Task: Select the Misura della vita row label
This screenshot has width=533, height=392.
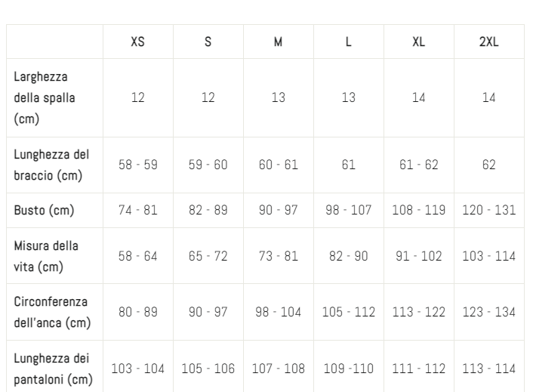Action: (x=46, y=256)
